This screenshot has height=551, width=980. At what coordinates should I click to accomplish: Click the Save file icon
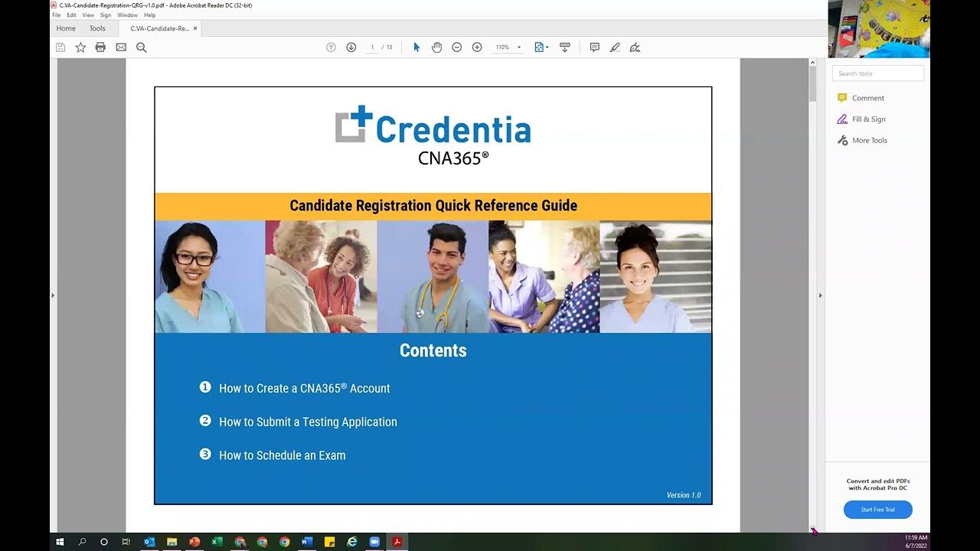pyautogui.click(x=60, y=47)
